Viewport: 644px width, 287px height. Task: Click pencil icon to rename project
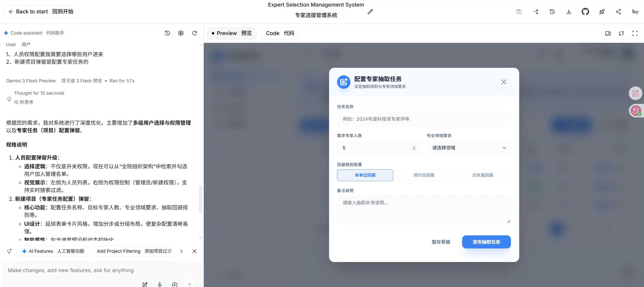[370, 12]
